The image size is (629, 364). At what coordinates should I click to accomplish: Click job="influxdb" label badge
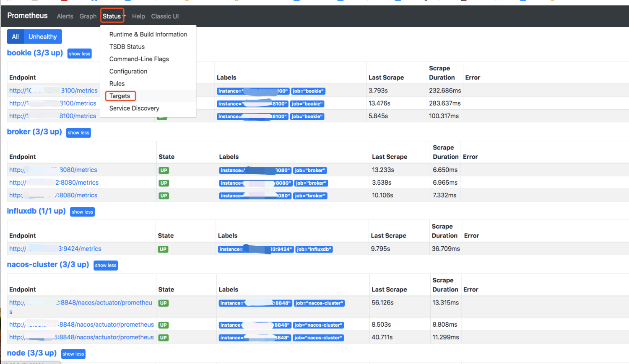pos(314,249)
